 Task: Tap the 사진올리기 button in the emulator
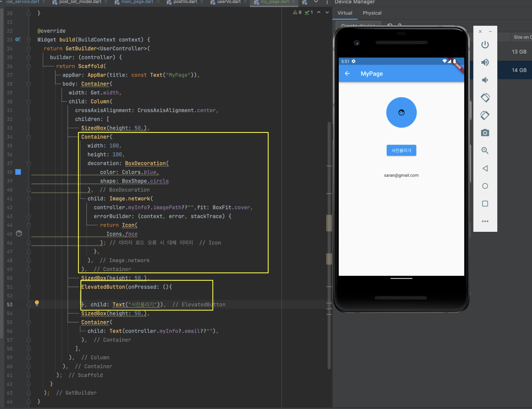tap(401, 150)
